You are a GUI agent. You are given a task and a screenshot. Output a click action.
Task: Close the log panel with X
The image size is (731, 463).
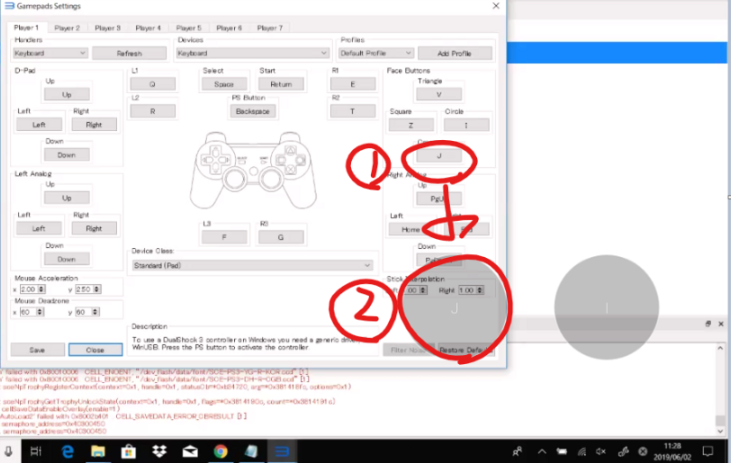point(721,324)
